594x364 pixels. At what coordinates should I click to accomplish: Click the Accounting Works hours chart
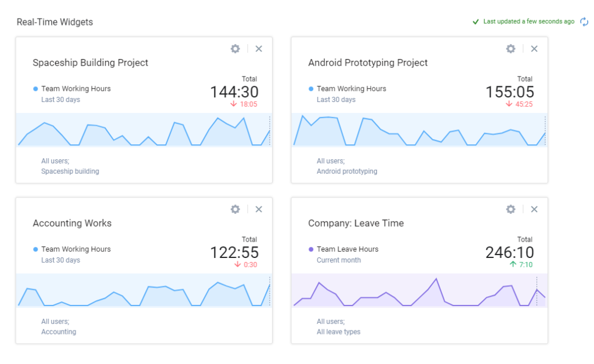pyautogui.click(x=144, y=290)
